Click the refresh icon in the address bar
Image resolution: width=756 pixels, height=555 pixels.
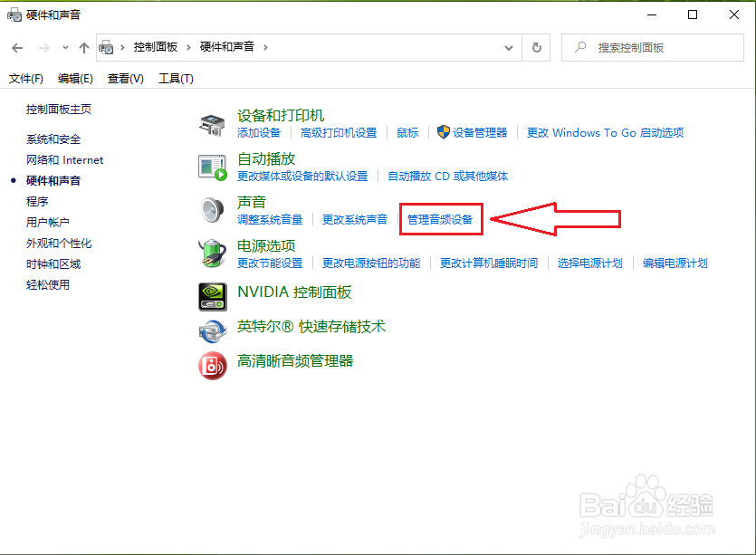coord(535,46)
